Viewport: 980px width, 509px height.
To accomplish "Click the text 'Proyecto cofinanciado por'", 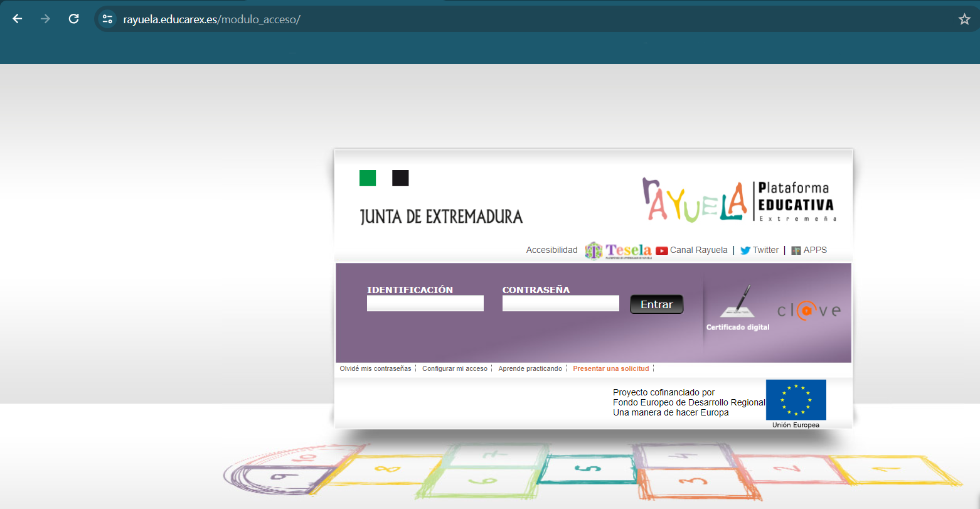I will pos(664,392).
